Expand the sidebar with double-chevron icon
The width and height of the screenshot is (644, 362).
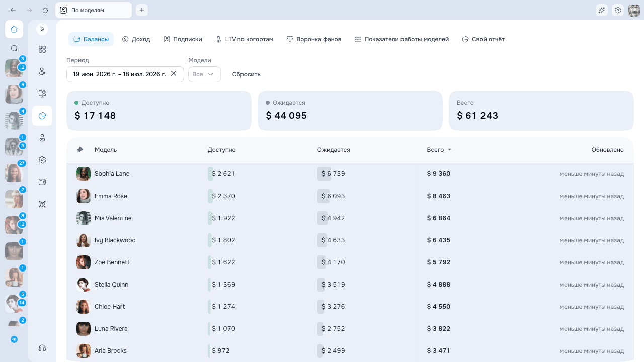coord(42,29)
